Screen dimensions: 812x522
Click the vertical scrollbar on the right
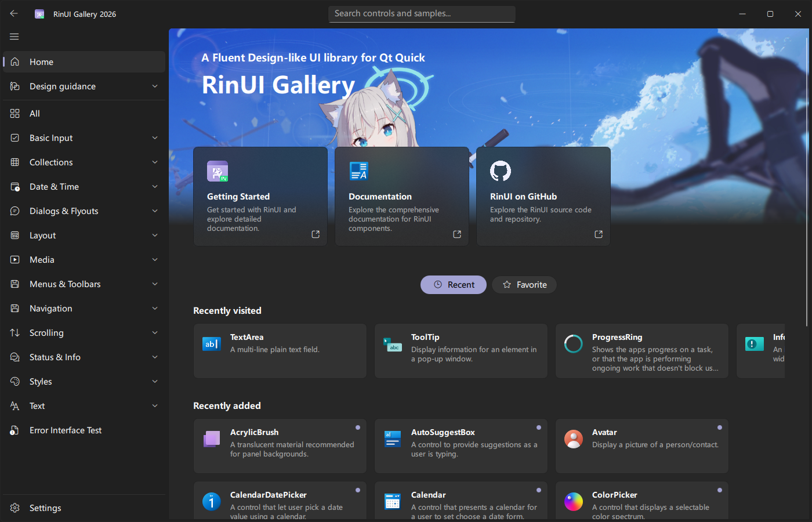coord(807,181)
